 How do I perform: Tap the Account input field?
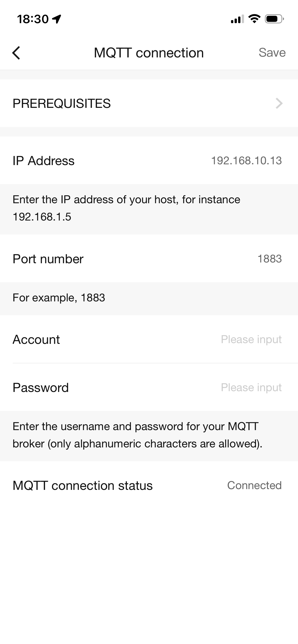pyautogui.click(x=251, y=339)
